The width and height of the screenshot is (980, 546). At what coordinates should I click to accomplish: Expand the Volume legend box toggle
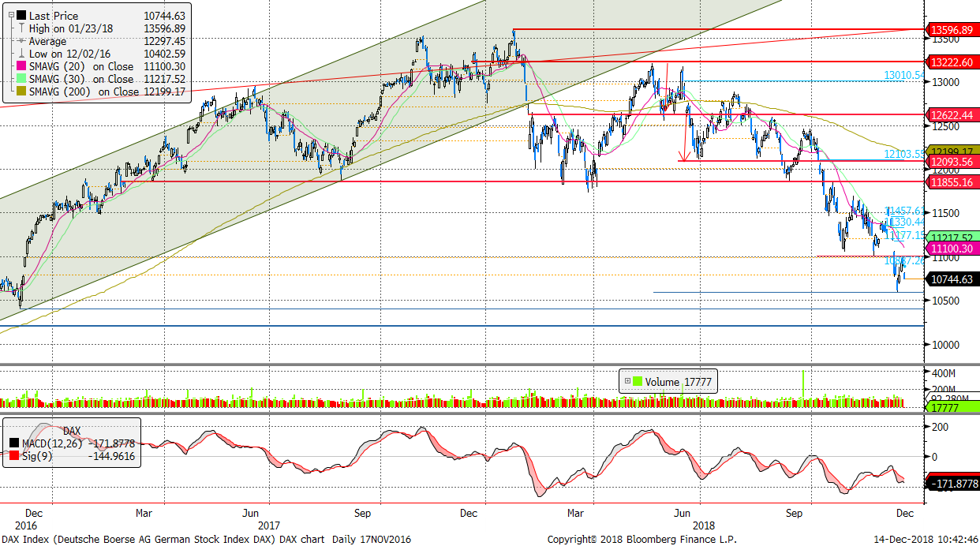(628, 382)
